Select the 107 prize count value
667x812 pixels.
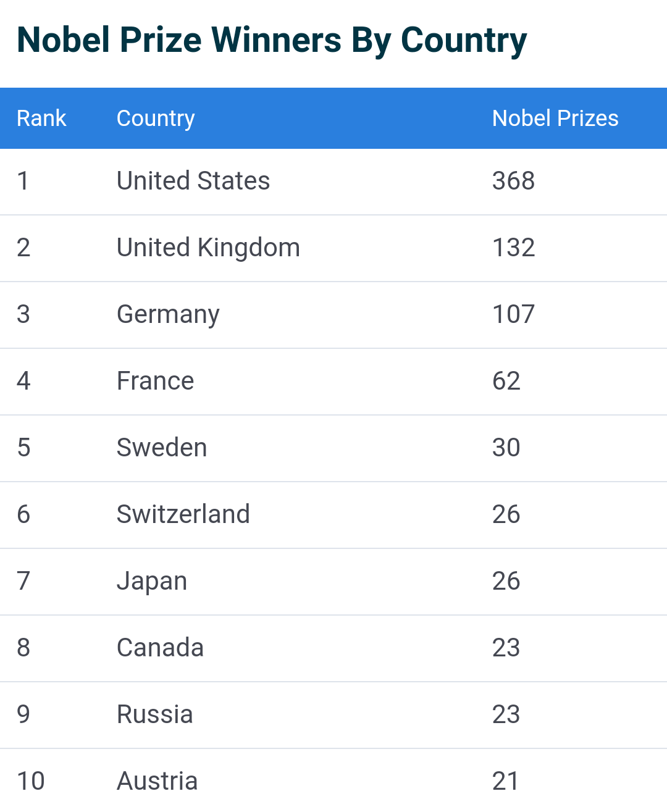[513, 314]
